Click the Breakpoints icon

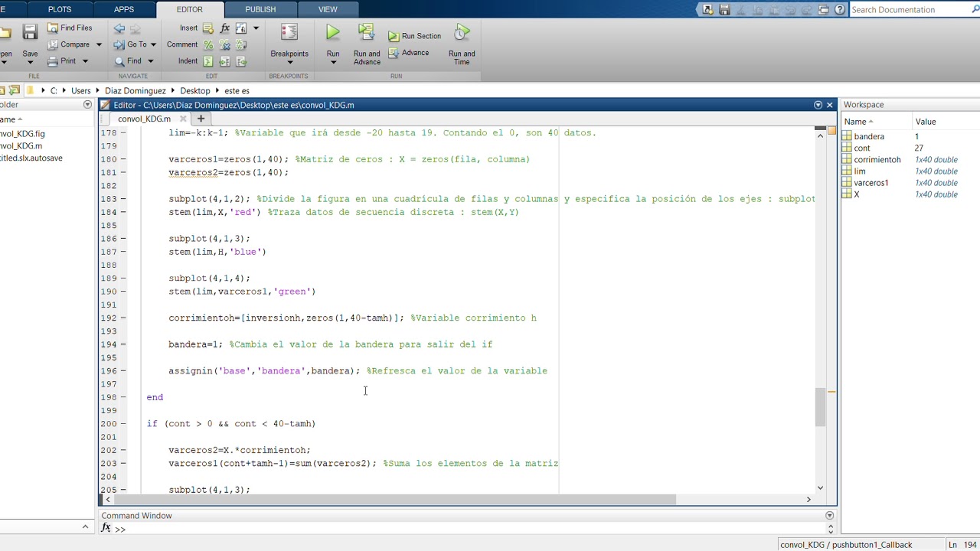click(289, 33)
